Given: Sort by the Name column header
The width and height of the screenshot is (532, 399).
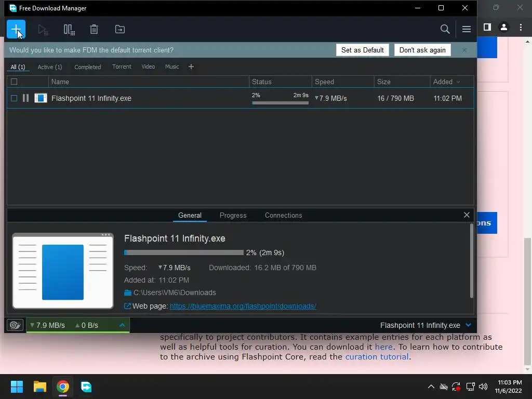Looking at the screenshot, I should (149, 82).
